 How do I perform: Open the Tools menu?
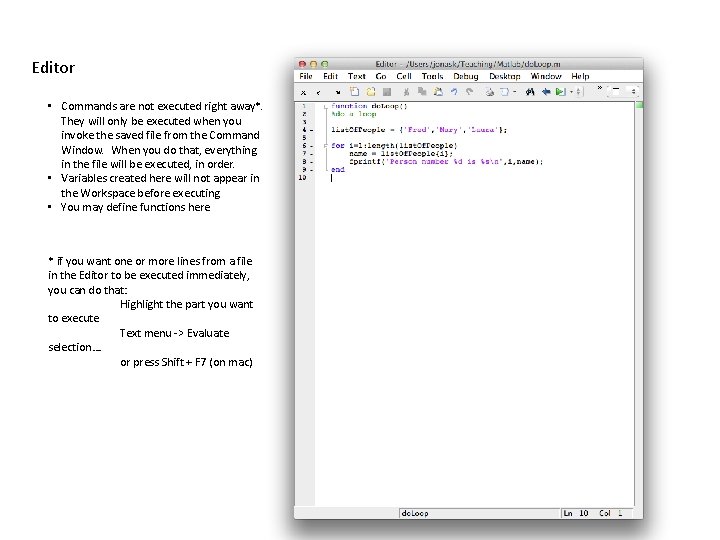pyautogui.click(x=433, y=76)
